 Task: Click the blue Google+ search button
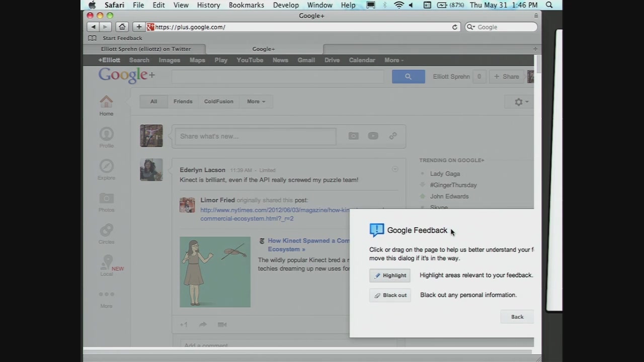pyautogui.click(x=408, y=76)
